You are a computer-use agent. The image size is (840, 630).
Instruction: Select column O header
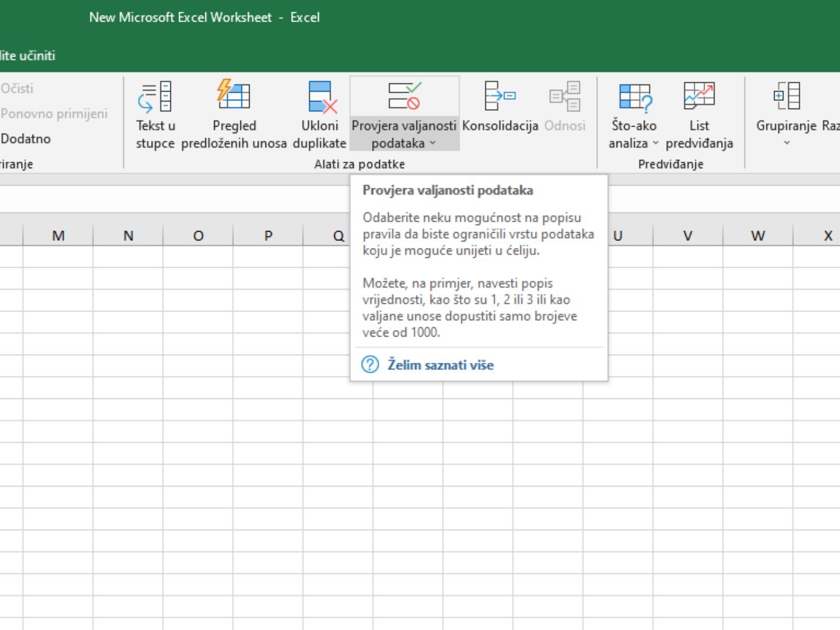click(x=198, y=236)
